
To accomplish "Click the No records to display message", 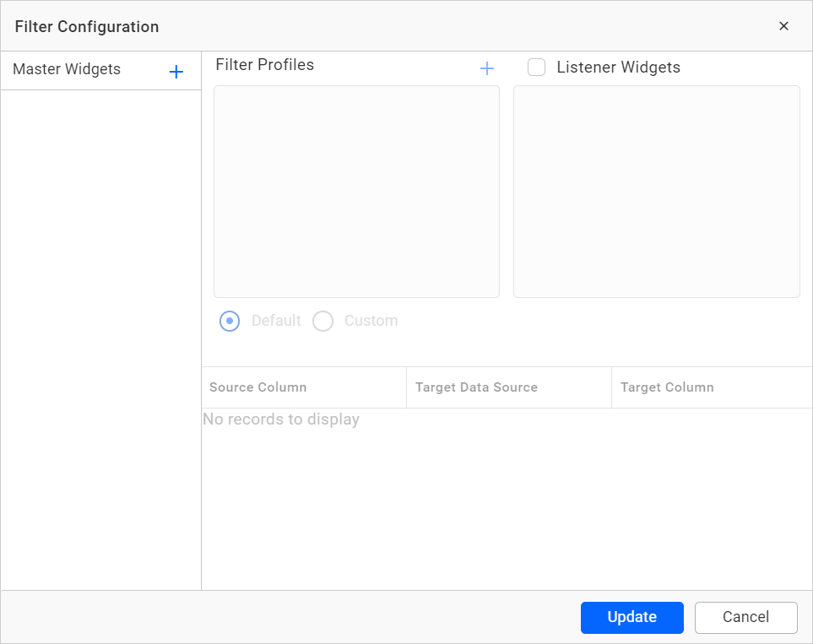I will (x=280, y=419).
